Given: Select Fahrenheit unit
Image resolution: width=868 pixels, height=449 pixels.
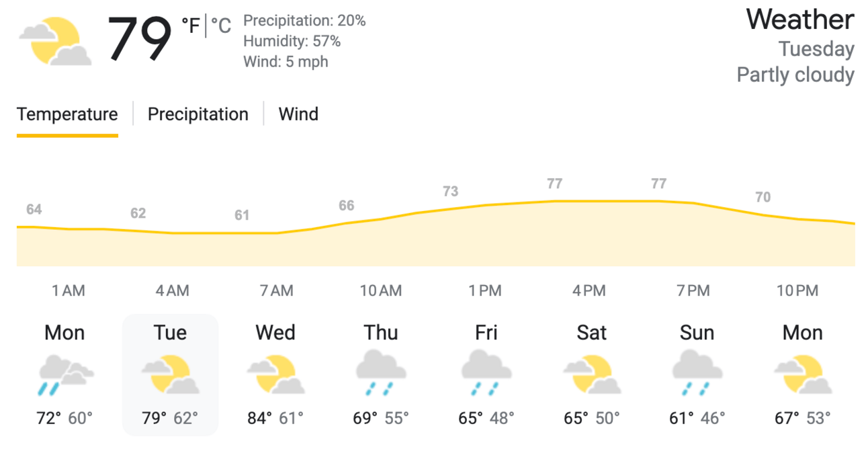Looking at the screenshot, I should (x=191, y=26).
